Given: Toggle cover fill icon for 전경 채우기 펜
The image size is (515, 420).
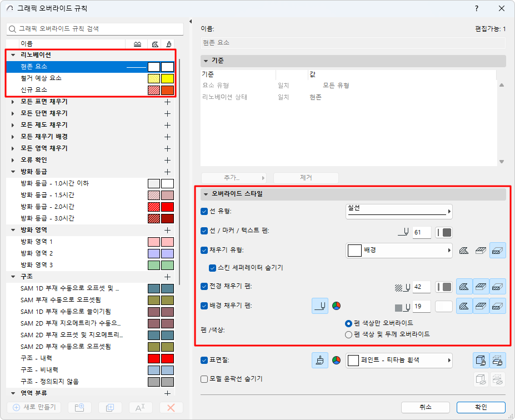Looking at the screenshot, I should (481, 287).
